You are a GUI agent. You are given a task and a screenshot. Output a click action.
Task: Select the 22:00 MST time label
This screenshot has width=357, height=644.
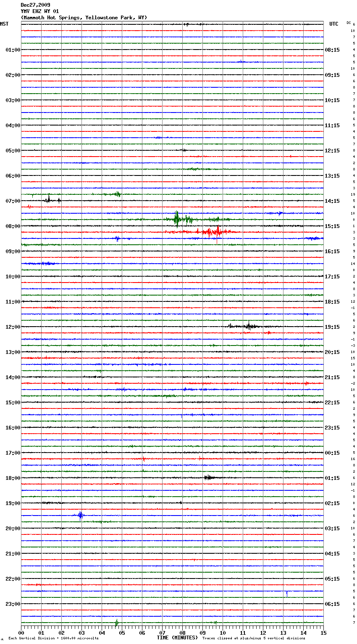13,579
